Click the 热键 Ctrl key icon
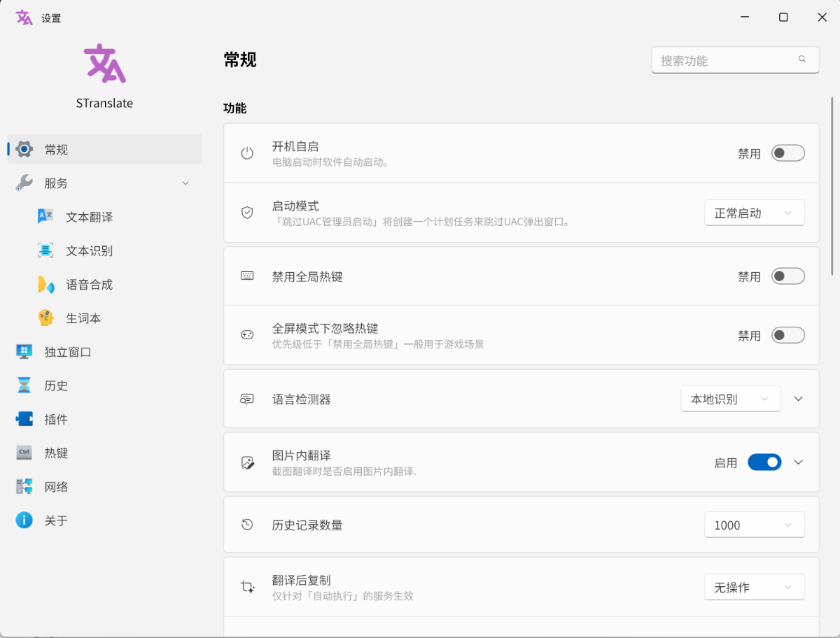Screen dimensions: 840x638 point(24,453)
